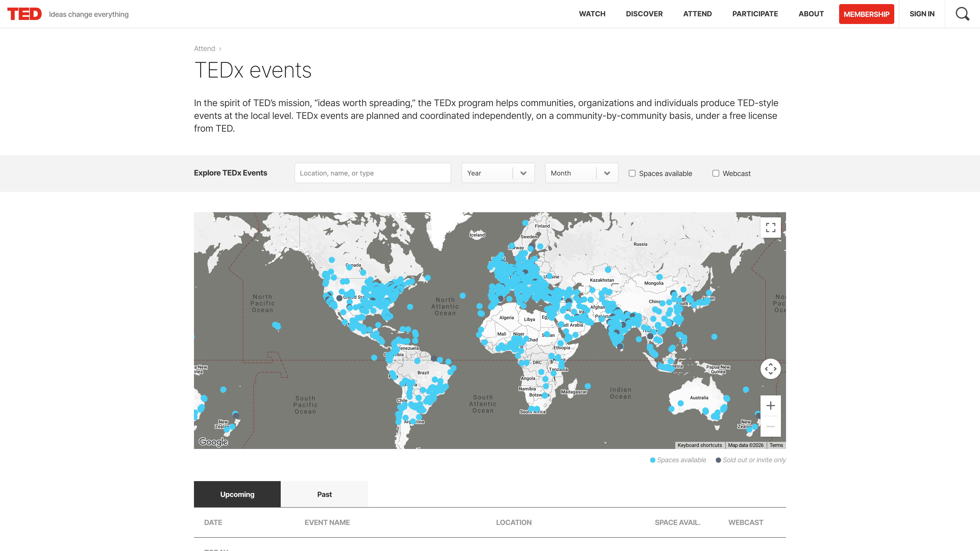This screenshot has height=551, width=980.
Task: Switch to the Past events tab
Action: (x=325, y=494)
